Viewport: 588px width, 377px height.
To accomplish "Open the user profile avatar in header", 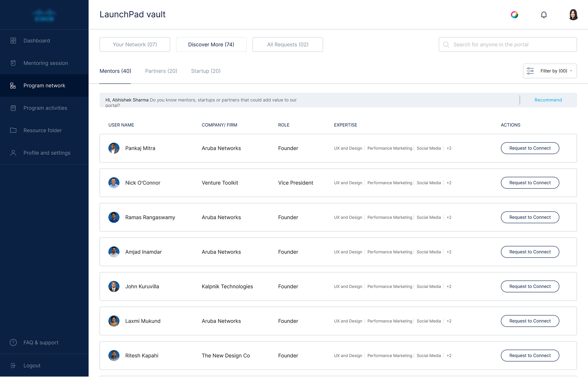I will pyautogui.click(x=573, y=15).
